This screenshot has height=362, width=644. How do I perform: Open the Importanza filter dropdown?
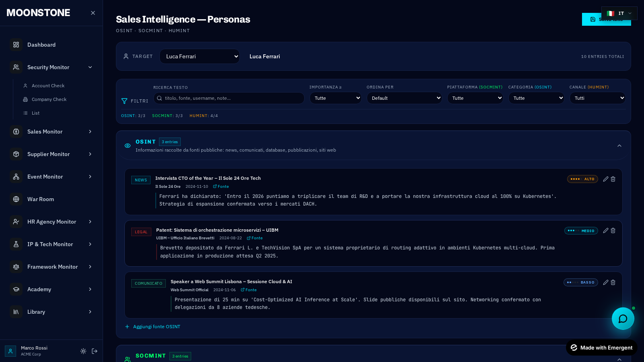tap(336, 98)
